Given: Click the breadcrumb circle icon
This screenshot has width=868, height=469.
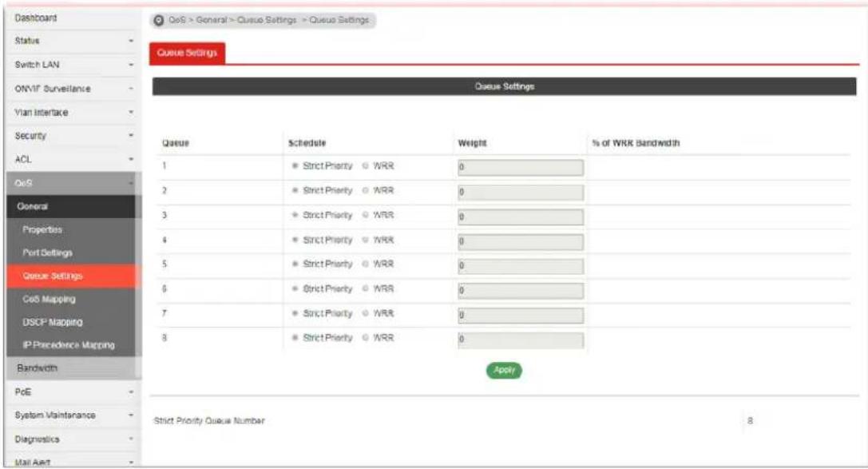Looking at the screenshot, I should tap(159, 21).
